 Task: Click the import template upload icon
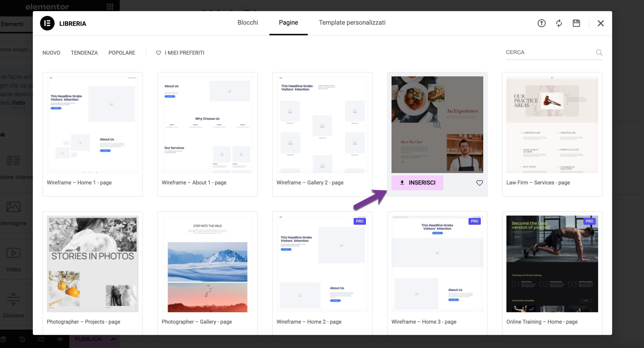[541, 23]
